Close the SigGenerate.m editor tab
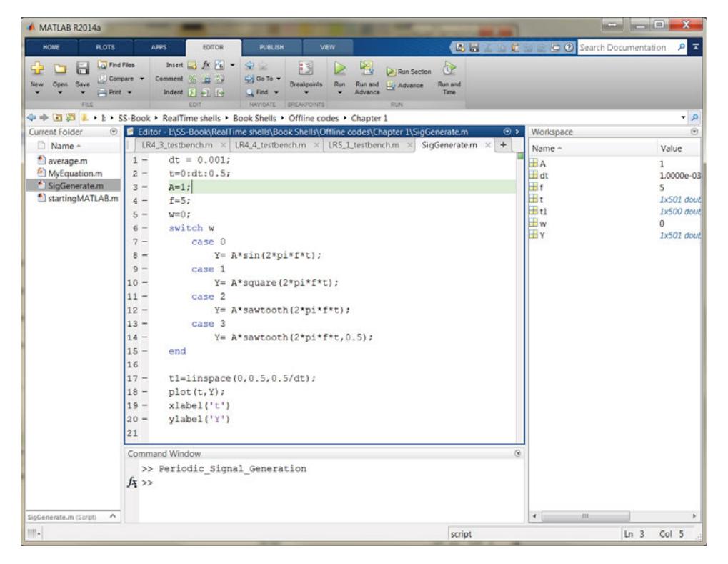The width and height of the screenshot is (728, 564). click(487, 145)
